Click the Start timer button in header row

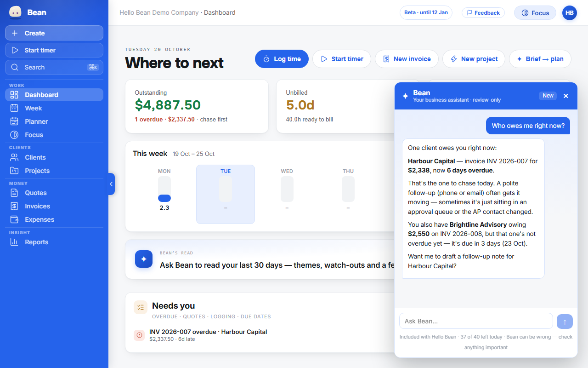click(x=342, y=59)
